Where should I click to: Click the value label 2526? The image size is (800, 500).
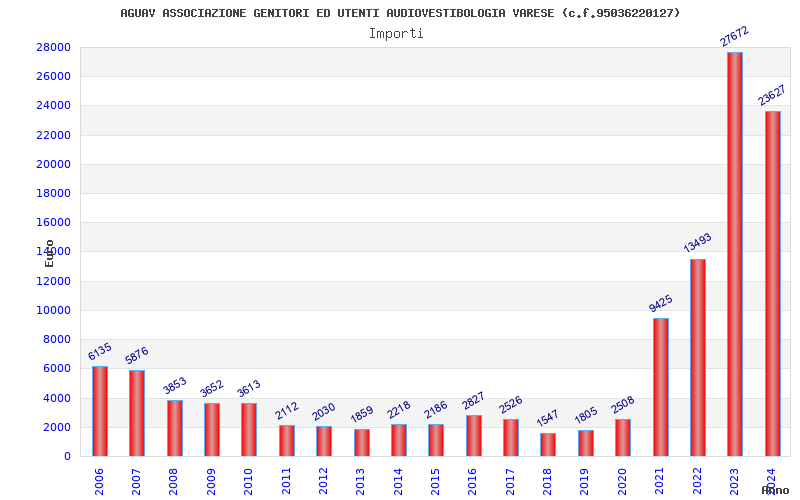[x=510, y=405]
